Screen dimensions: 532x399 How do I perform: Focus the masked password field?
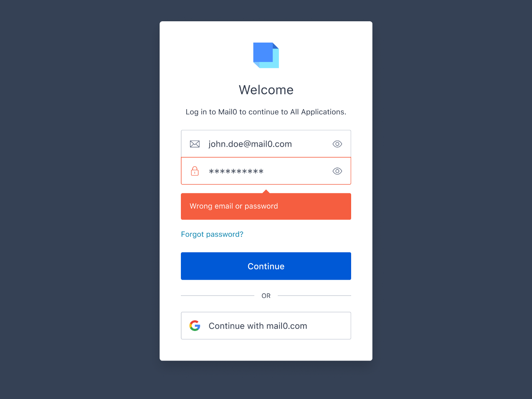coord(266,171)
